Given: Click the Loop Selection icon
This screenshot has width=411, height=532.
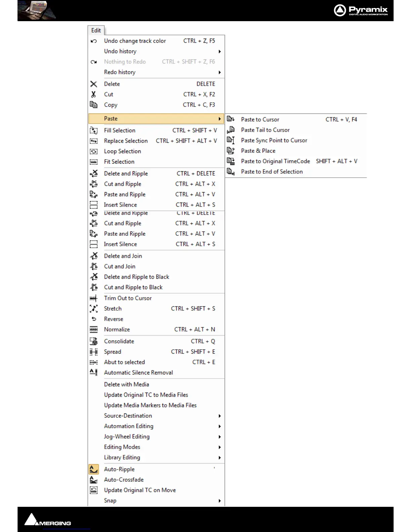Looking at the screenshot, I should [x=94, y=151].
